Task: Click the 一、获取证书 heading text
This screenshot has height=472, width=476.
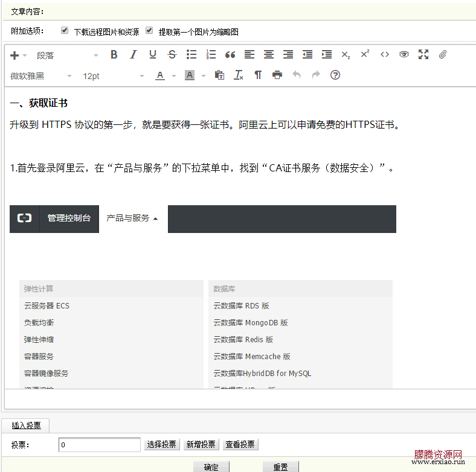Action: pos(39,103)
